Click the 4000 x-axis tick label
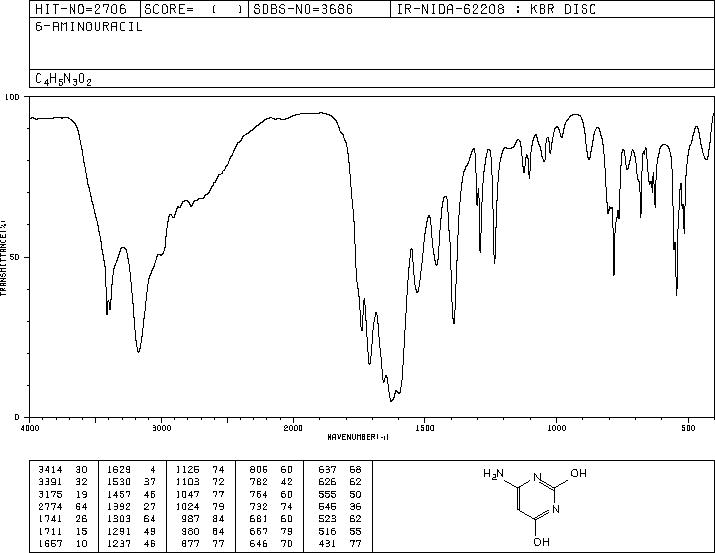 tap(30, 428)
